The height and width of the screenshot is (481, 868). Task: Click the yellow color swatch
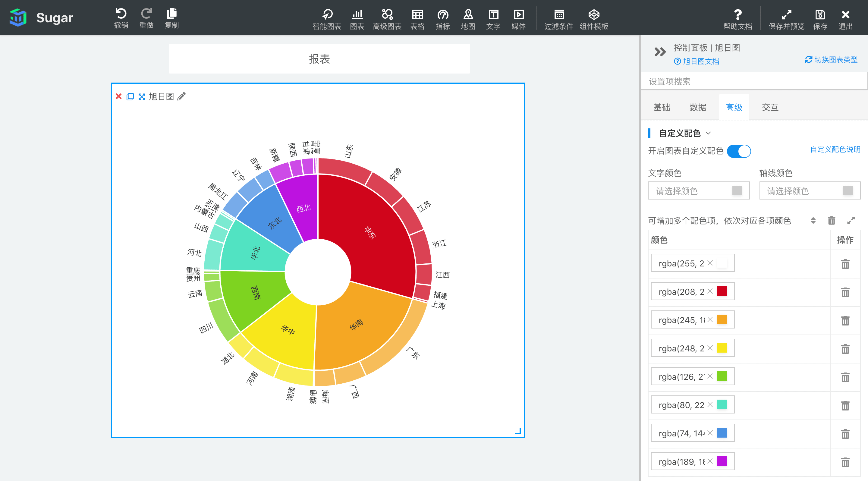pos(722,347)
